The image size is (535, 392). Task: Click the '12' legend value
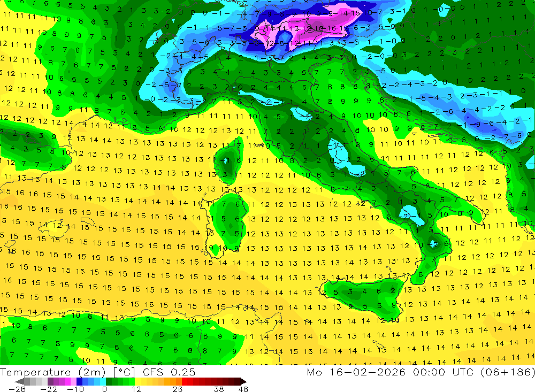coord(136,389)
